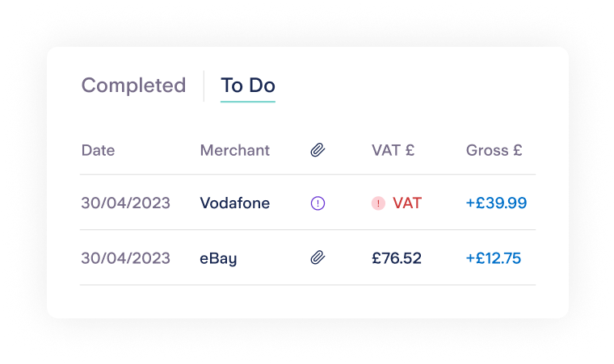Click the eBay row date 30/04/2023
The image size is (614, 364).
tap(125, 258)
